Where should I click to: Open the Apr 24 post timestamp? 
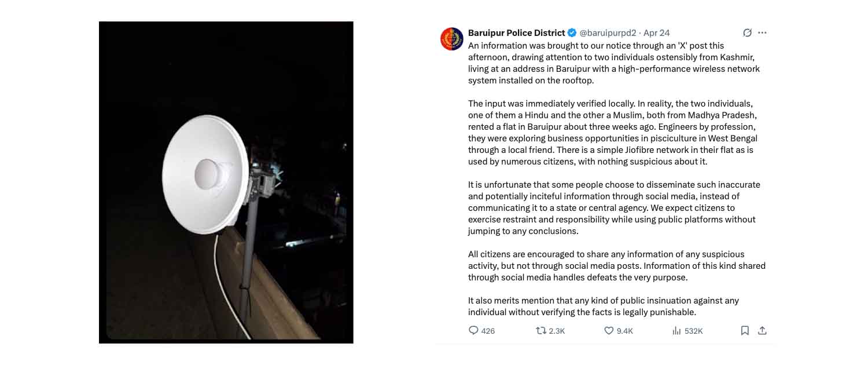click(x=656, y=33)
